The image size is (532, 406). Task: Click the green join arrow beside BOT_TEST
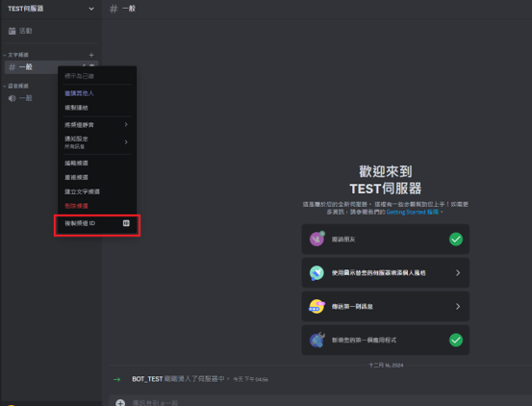click(x=117, y=379)
